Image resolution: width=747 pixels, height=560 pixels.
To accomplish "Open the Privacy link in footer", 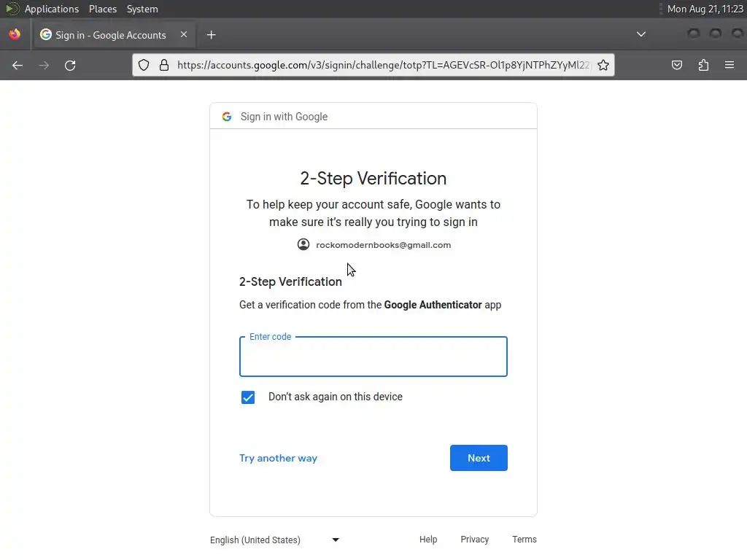I will [x=474, y=540].
